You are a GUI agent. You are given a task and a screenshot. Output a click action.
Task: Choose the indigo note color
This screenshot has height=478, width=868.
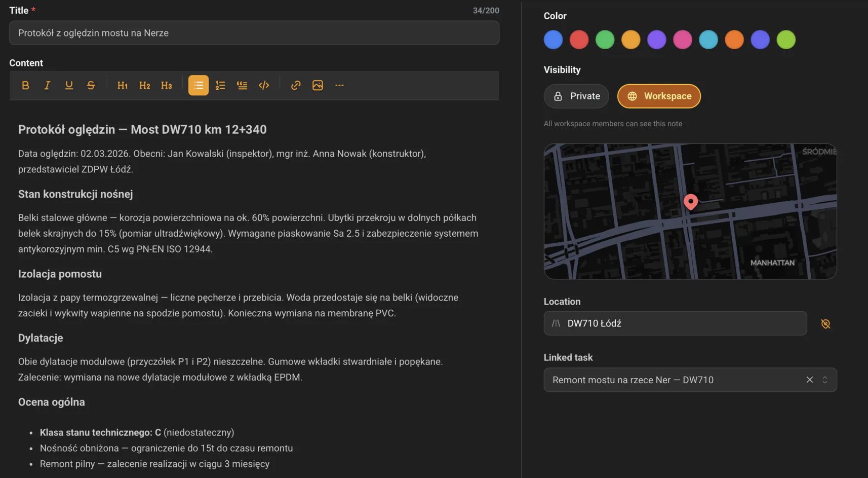pyautogui.click(x=760, y=40)
